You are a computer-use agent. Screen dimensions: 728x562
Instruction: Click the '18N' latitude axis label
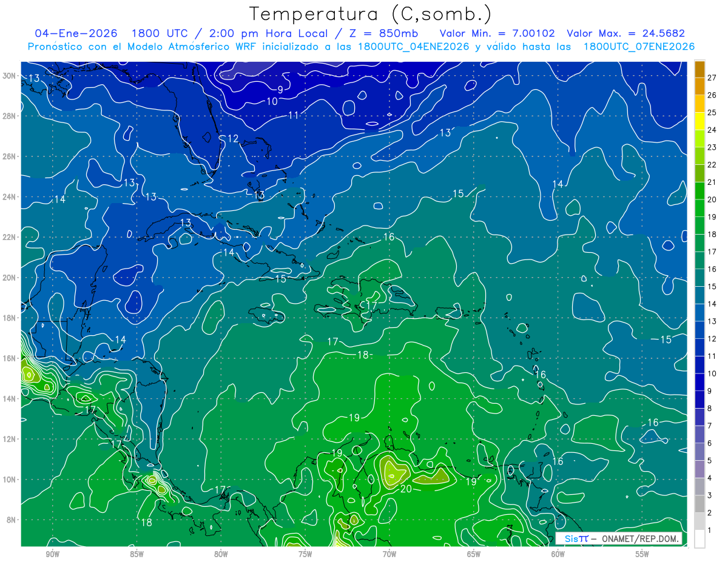click(x=8, y=318)
